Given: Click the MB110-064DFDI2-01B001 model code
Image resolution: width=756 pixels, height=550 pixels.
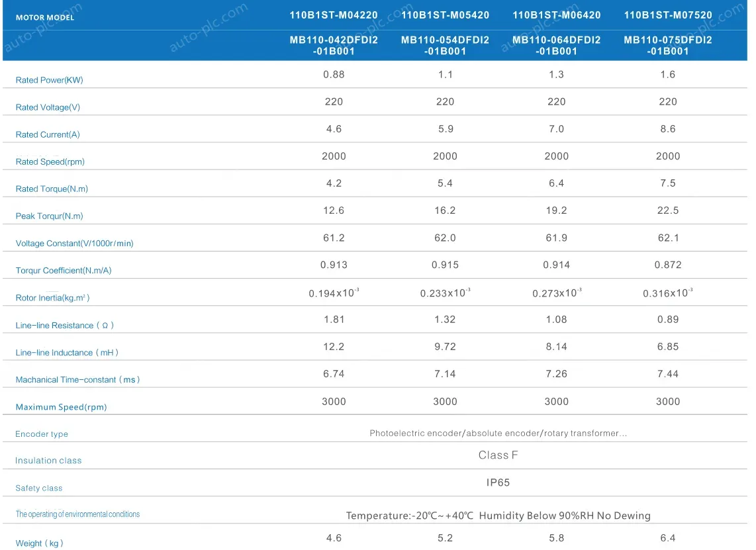Looking at the screenshot, I should [x=556, y=46].
